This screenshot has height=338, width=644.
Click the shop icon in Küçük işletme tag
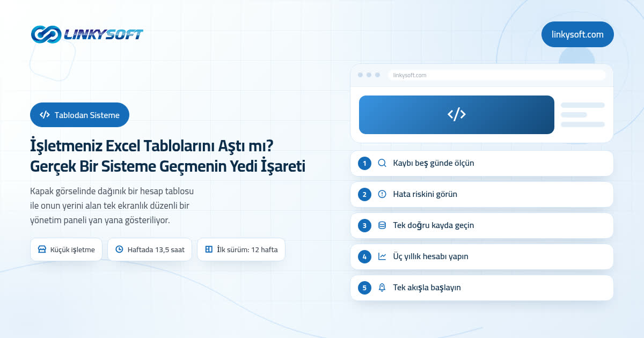click(42, 249)
